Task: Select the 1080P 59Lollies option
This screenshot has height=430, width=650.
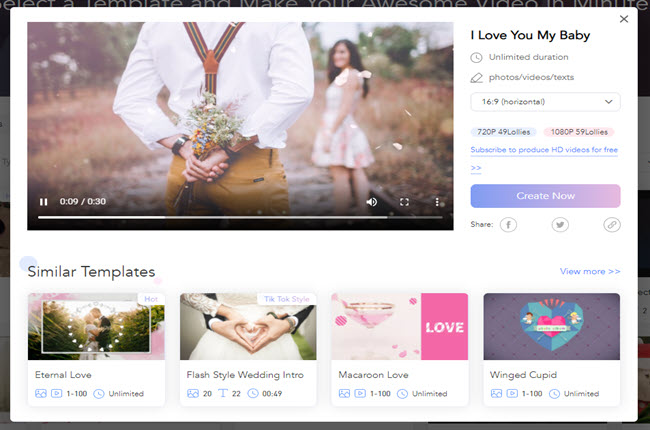Action: [x=579, y=132]
